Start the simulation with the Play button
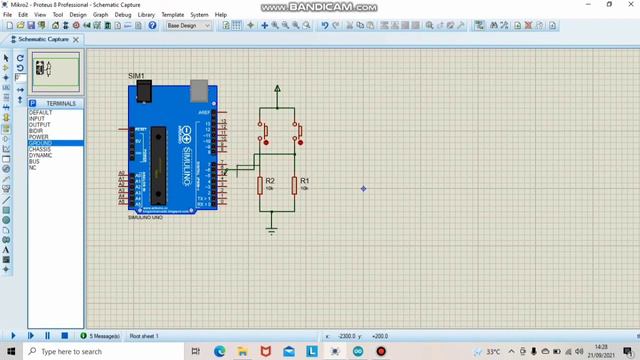 pos(13,336)
